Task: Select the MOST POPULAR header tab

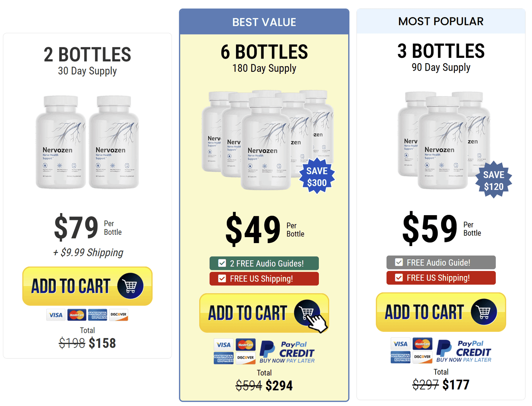Action: (441, 21)
